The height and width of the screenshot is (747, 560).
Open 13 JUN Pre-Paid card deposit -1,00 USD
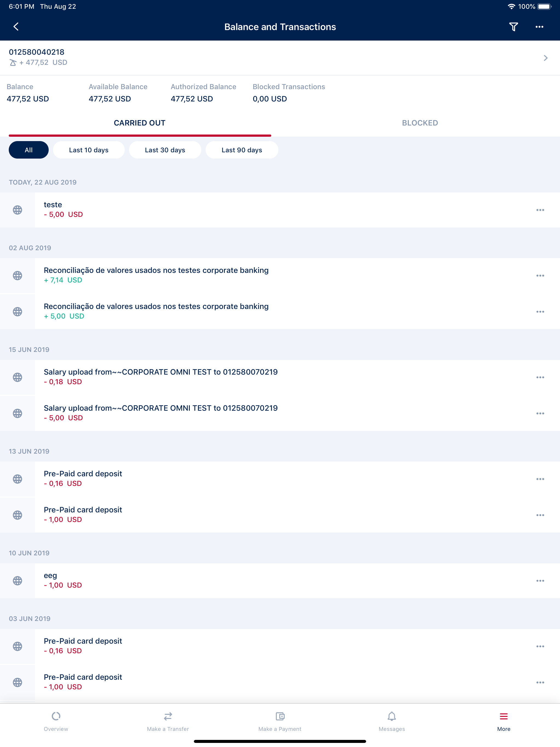click(280, 515)
